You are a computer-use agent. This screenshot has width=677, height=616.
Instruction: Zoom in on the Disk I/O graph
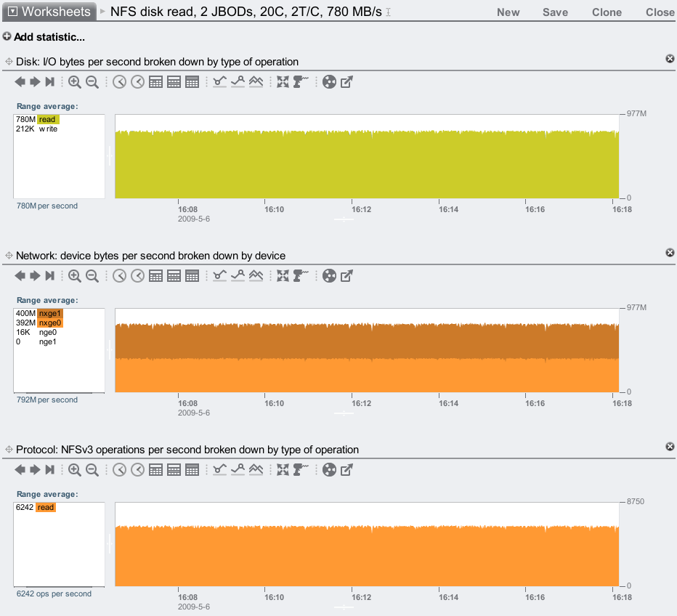click(x=75, y=82)
